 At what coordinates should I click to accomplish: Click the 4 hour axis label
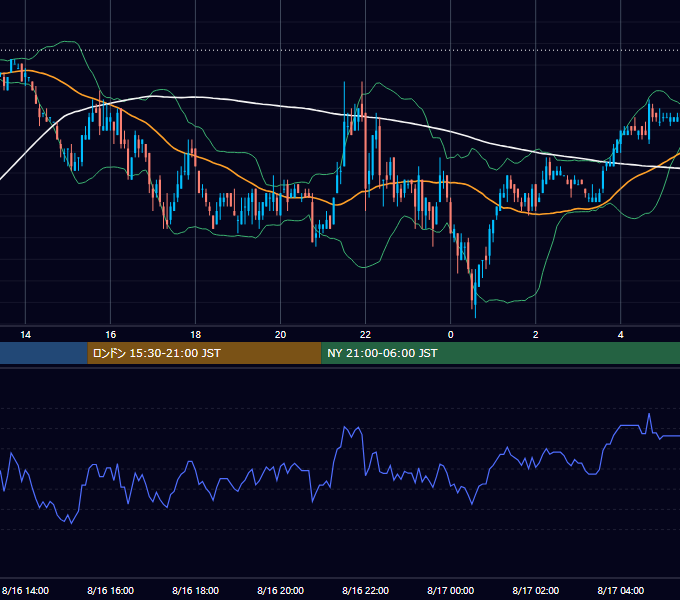click(621, 335)
